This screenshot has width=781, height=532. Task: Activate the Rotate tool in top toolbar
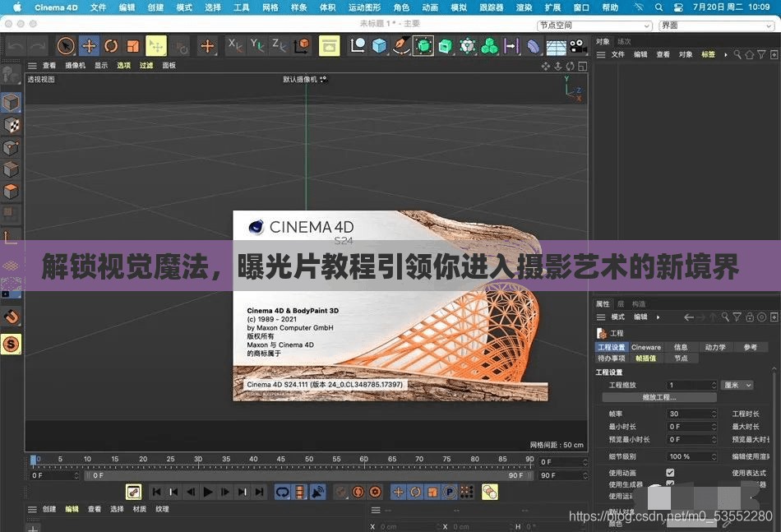point(111,46)
